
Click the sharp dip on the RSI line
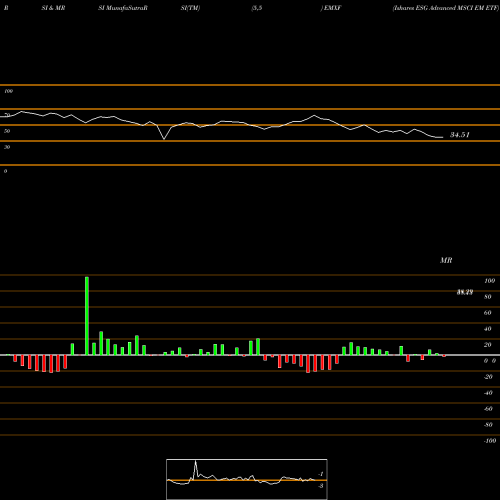point(164,138)
